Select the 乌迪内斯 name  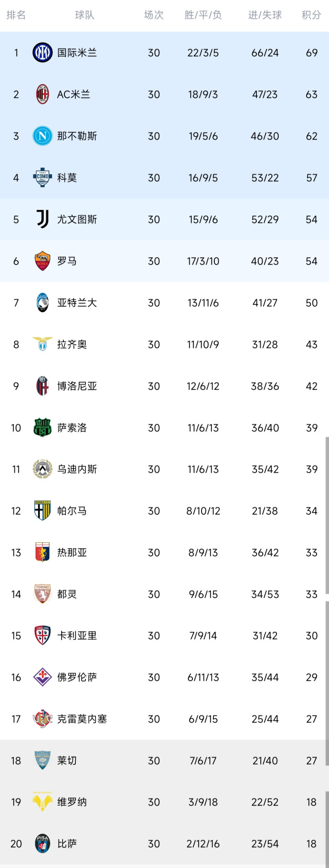(x=77, y=469)
